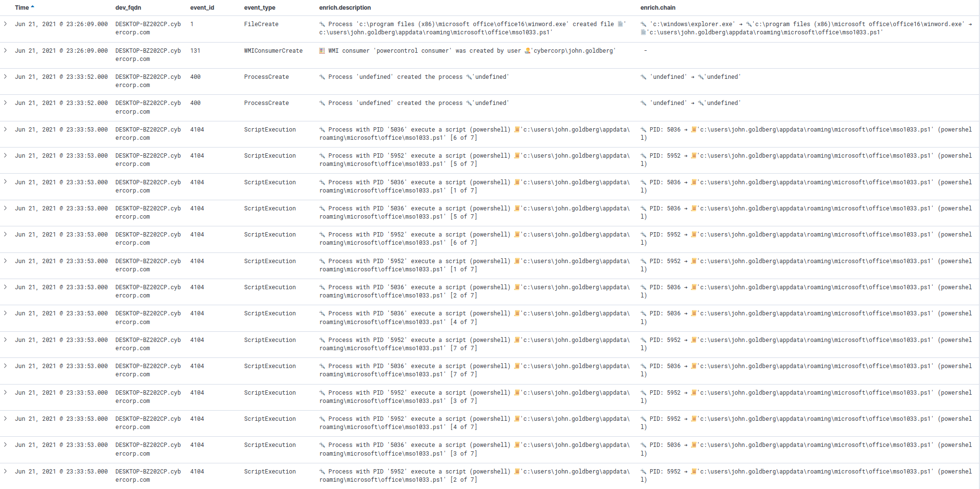This screenshot has height=489, width=980.
Task: Sort by the Time column header
Action: [x=22, y=8]
